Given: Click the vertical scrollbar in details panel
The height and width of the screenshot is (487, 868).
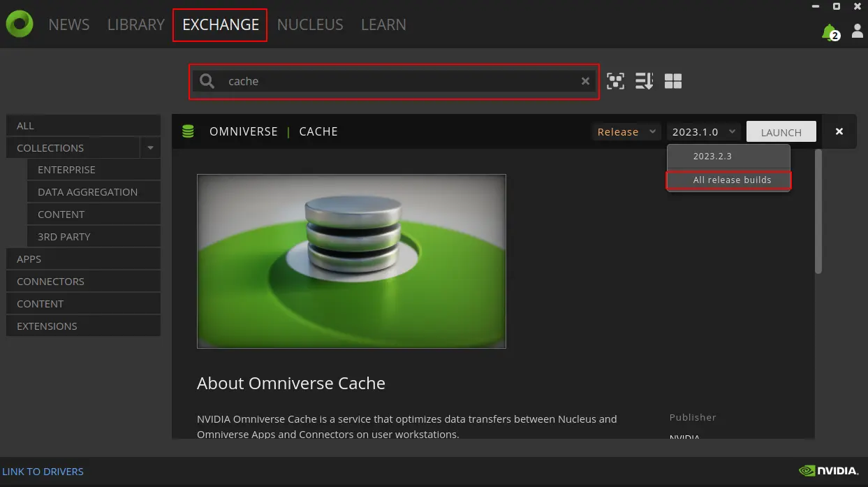Looking at the screenshot, I should [818, 211].
